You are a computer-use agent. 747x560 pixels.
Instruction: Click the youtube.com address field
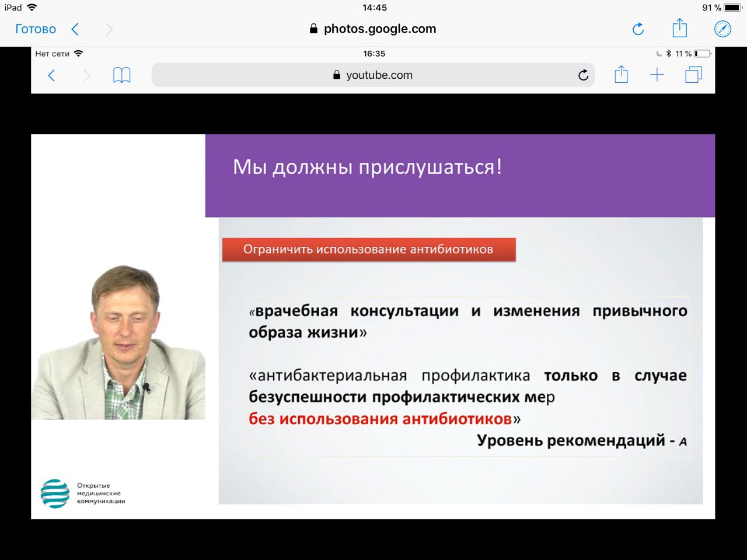(x=373, y=75)
